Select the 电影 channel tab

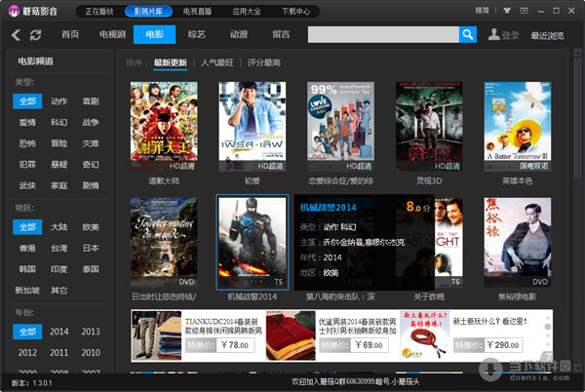click(154, 35)
